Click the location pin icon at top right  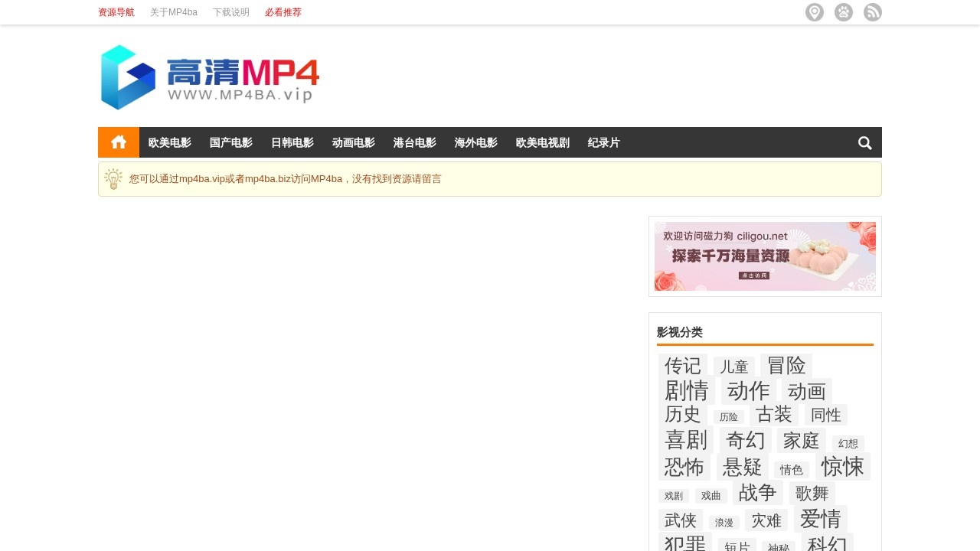pyautogui.click(x=815, y=12)
